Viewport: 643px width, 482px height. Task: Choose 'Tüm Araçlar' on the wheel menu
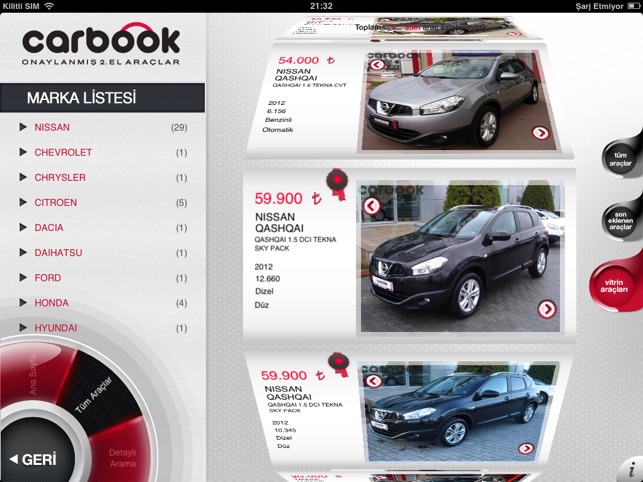pos(93,395)
